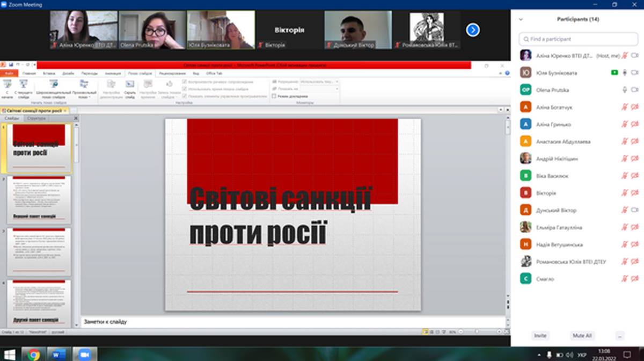Toggle the presenter view checkbox
This screenshot has height=361, width=644.
click(275, 96)
